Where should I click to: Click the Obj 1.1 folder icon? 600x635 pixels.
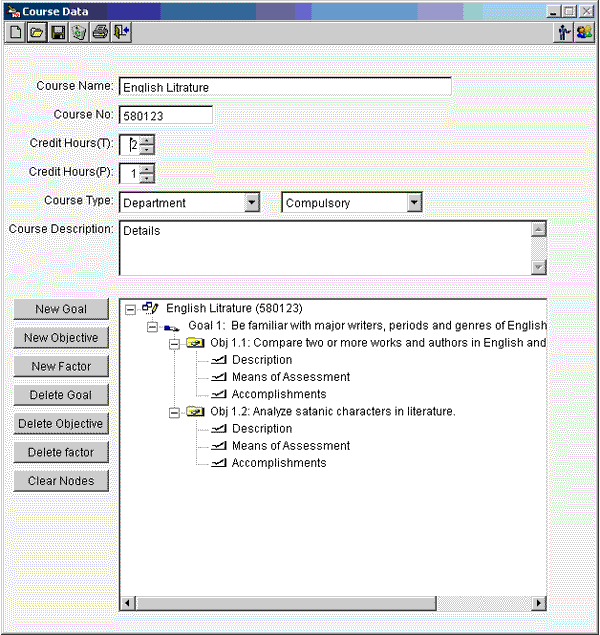point(195,343)
